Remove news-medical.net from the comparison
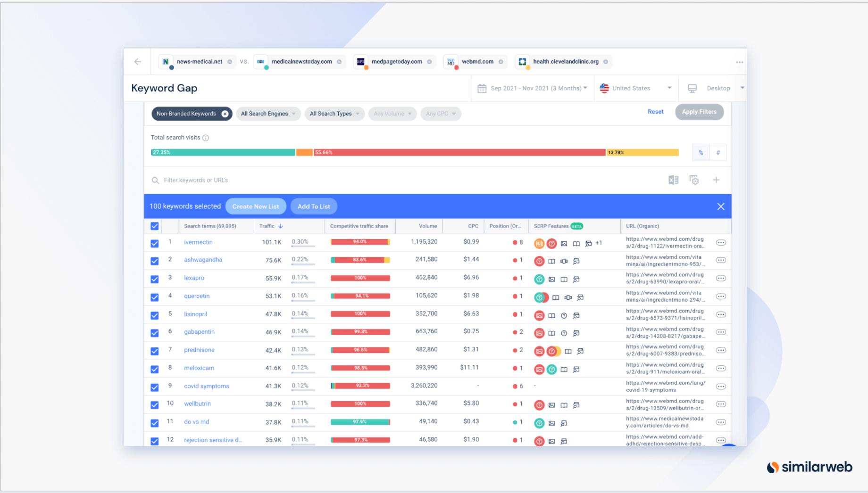The width and height of the screenshot is (868, 493). (x=230, y=62)
